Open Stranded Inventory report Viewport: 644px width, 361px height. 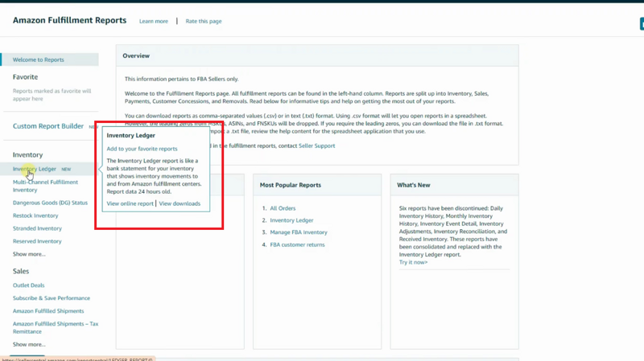click(37, 228)
